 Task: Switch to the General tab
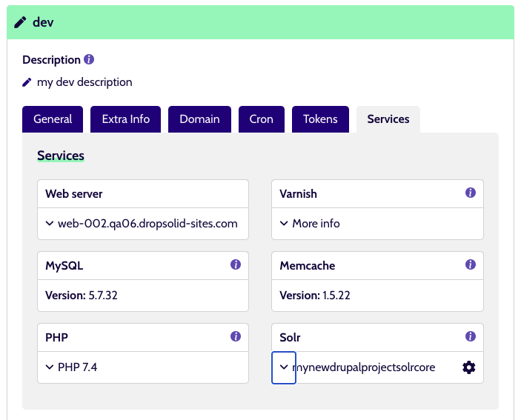tap(53, 119)
